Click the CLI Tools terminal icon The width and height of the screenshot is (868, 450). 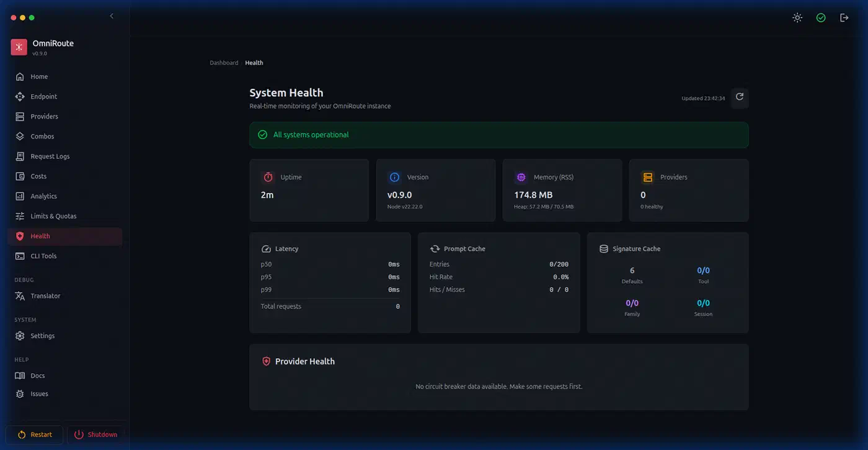20,256
